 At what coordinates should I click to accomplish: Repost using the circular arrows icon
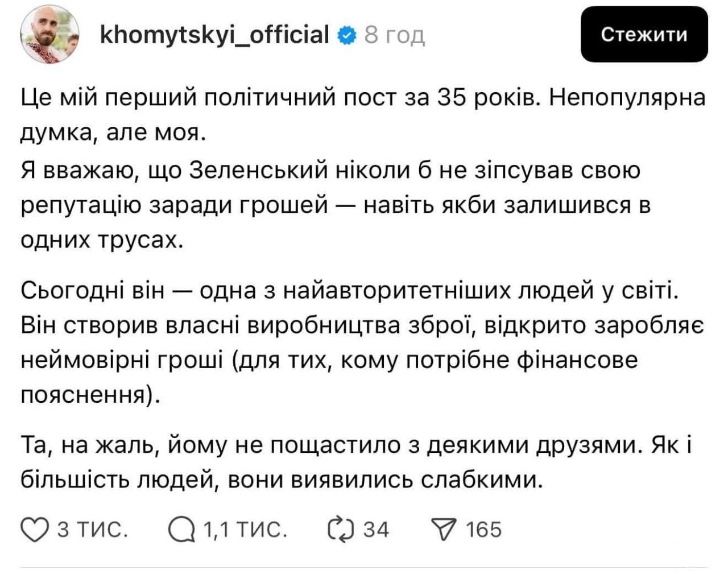point(340,529)
